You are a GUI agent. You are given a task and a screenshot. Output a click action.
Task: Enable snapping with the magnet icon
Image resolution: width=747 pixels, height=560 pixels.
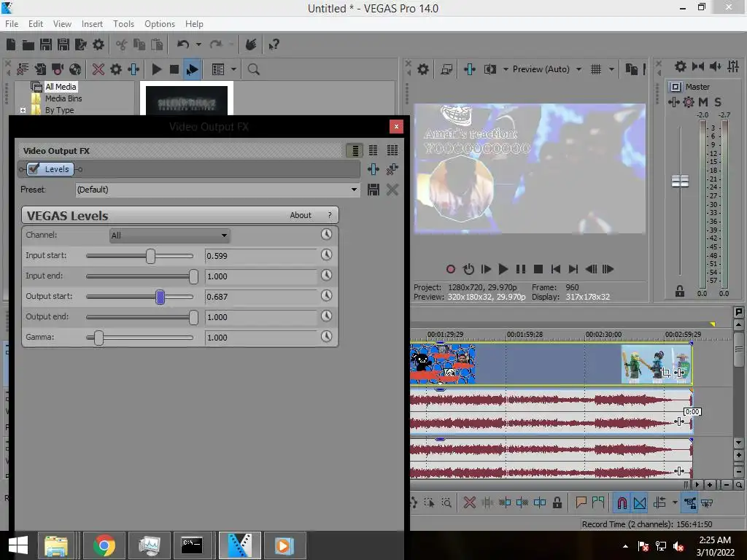tap(622, 503)
